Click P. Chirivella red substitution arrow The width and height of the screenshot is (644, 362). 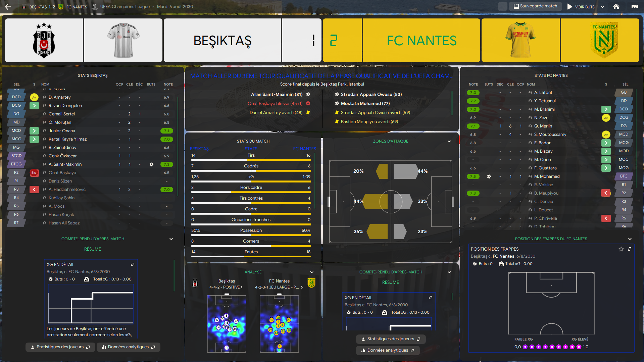coord(606,218)
